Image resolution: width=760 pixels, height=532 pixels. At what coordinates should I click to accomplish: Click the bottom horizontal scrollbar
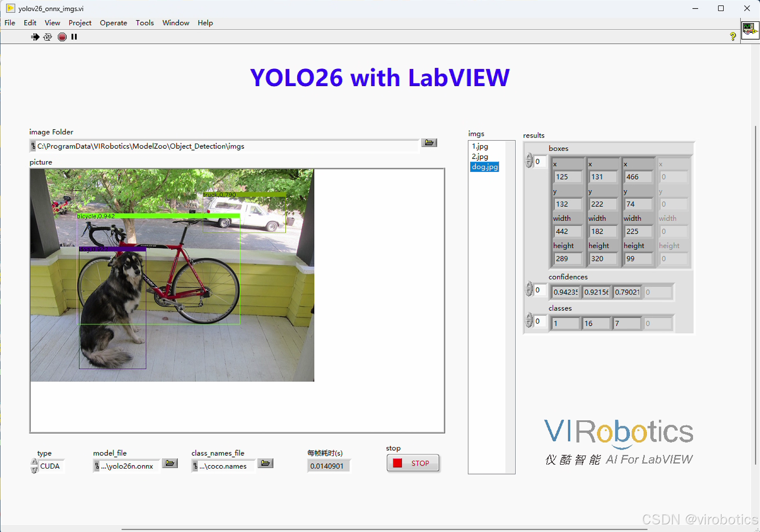(384, 529)
